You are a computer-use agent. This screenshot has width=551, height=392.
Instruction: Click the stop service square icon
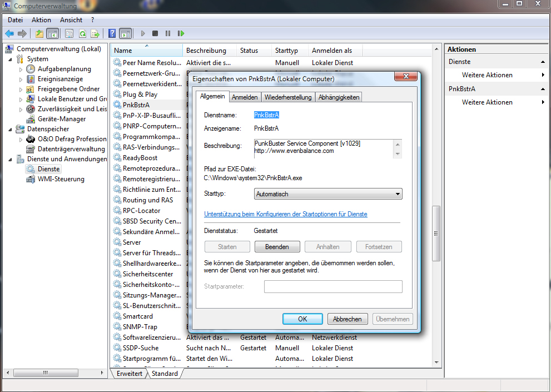(x=155, y=33)
